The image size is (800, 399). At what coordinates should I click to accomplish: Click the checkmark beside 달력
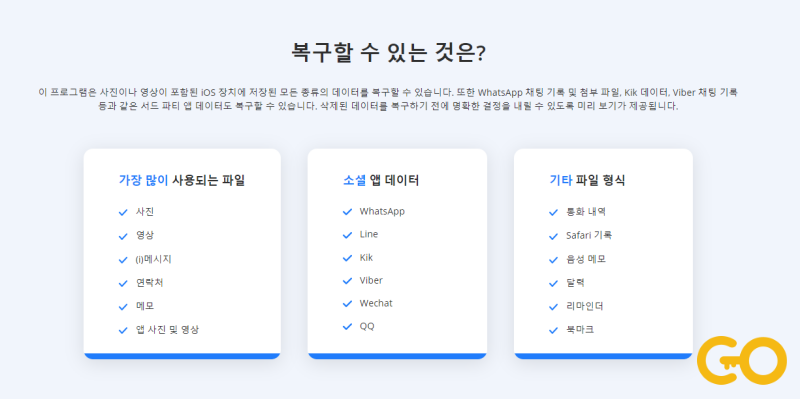pyautogui.click(x=554, y=283)
